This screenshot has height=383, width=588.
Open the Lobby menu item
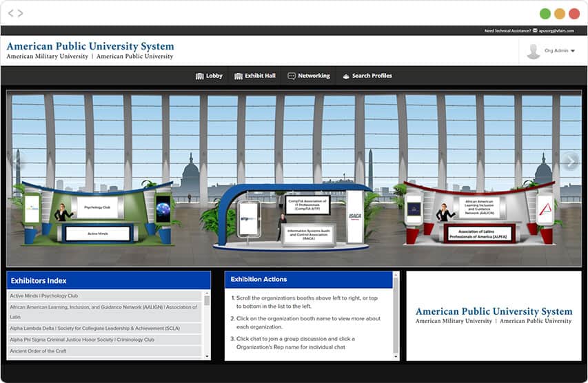(x=209, y=76)
